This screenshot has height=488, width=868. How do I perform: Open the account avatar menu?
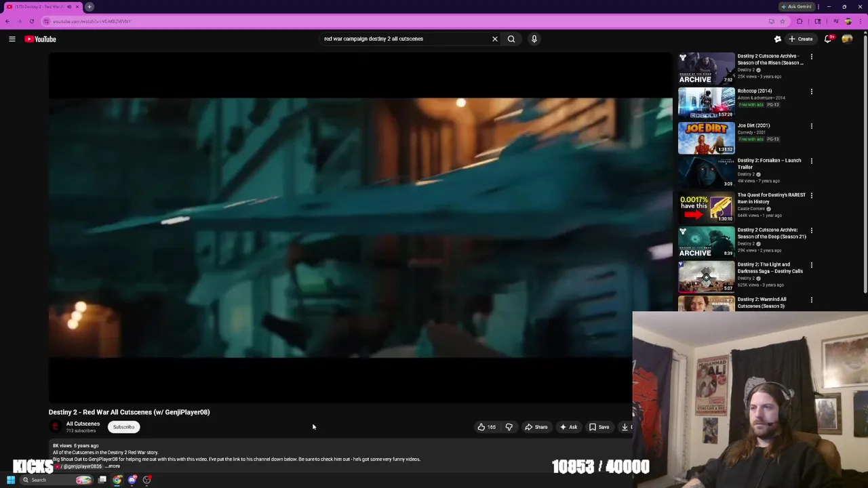pyautogui.click(x=847, y=39)
